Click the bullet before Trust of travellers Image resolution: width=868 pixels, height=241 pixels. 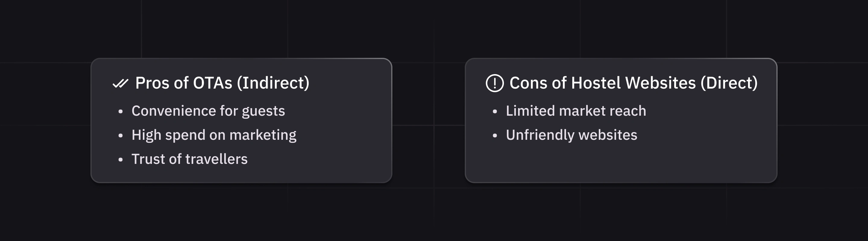click(121, 160)
